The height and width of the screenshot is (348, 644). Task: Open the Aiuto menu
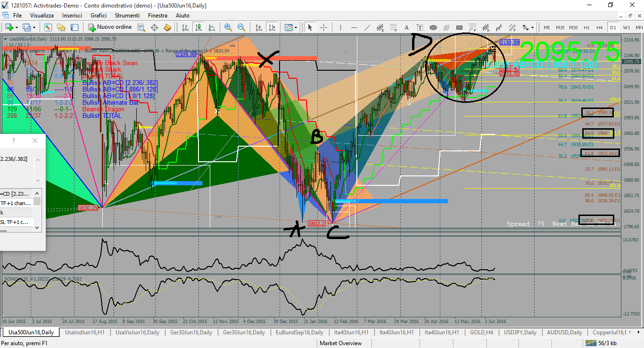[182, 16]
